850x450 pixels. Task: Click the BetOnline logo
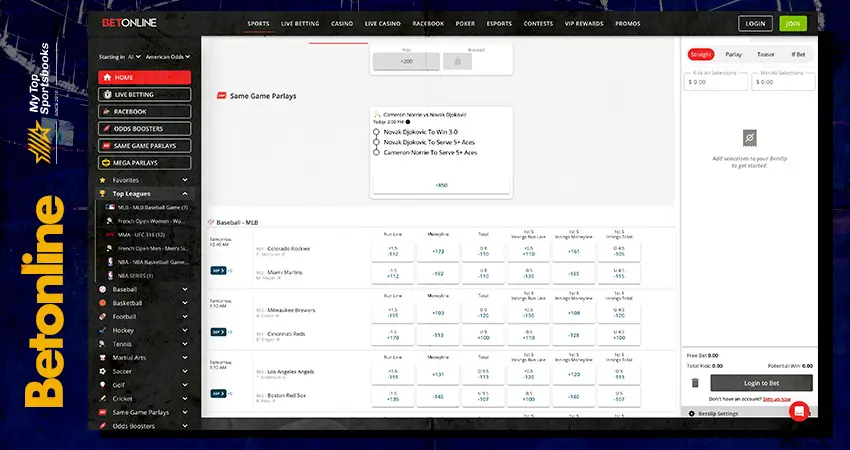click(129, 23)
